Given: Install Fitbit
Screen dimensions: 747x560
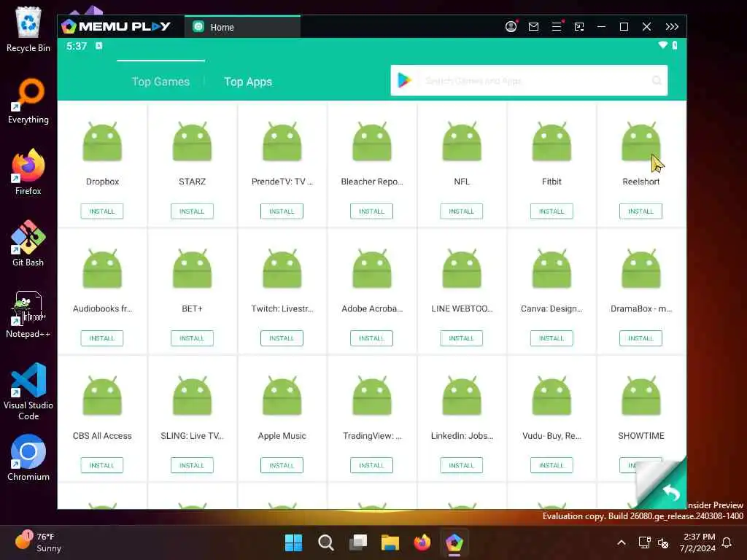Looking at the screenshot, I should coord(551,211).
